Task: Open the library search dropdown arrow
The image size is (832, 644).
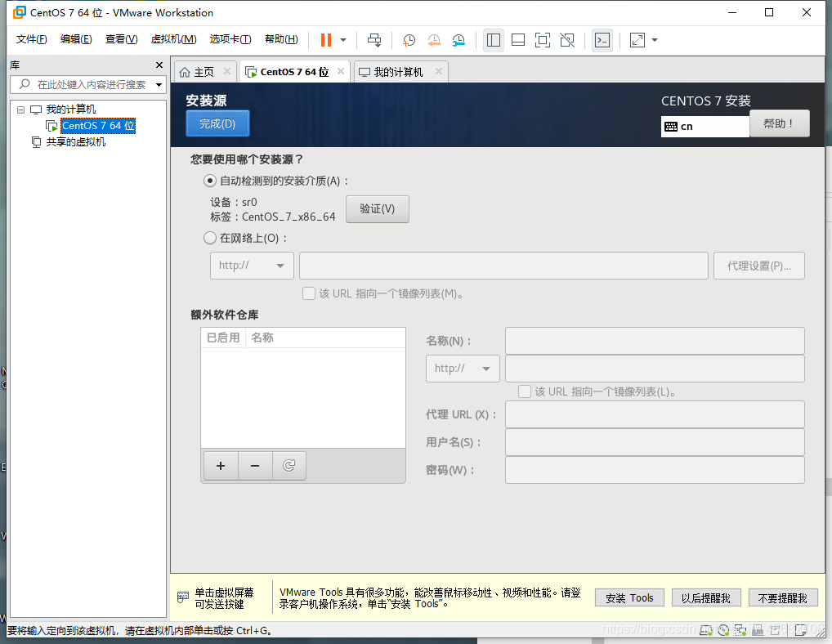Action: (159, 85)
